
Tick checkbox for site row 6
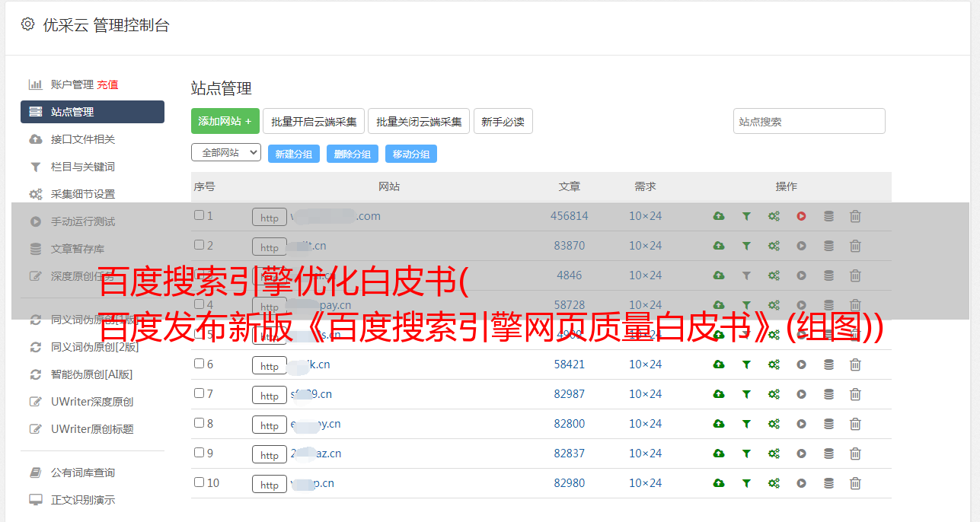[199, 364]
